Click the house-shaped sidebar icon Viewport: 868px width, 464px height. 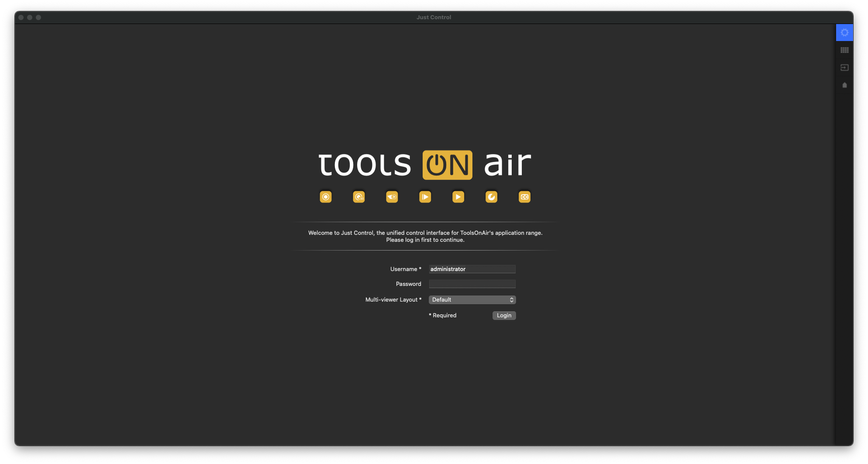coord(844,85)
